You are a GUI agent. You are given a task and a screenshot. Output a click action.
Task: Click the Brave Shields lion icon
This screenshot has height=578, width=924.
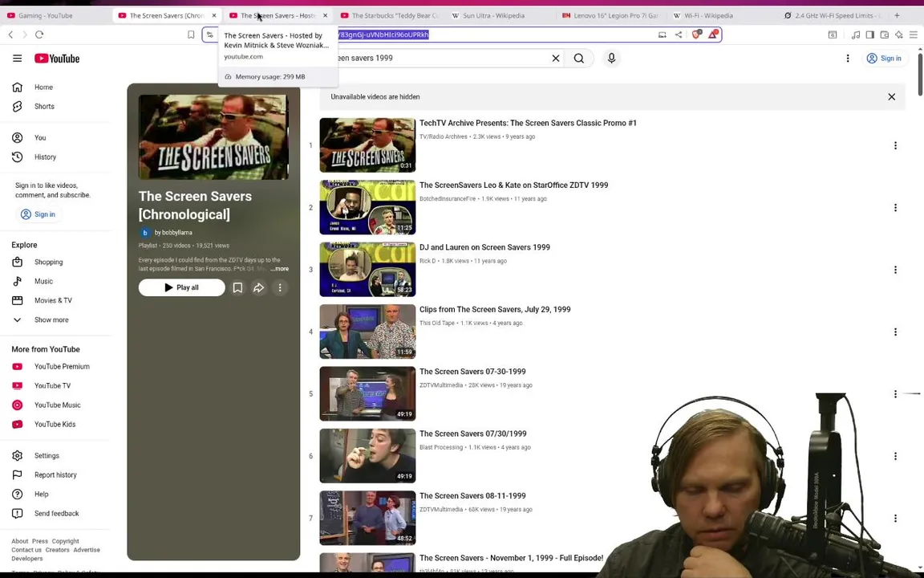696,35
